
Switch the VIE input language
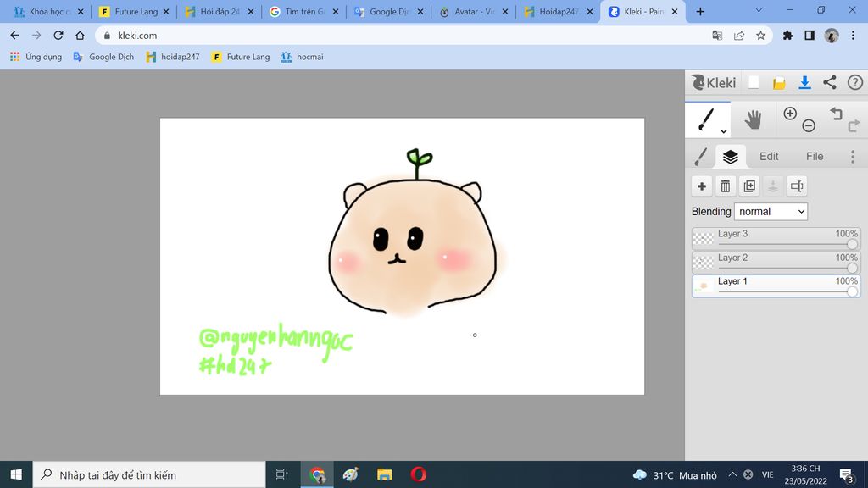click(767, 474)
